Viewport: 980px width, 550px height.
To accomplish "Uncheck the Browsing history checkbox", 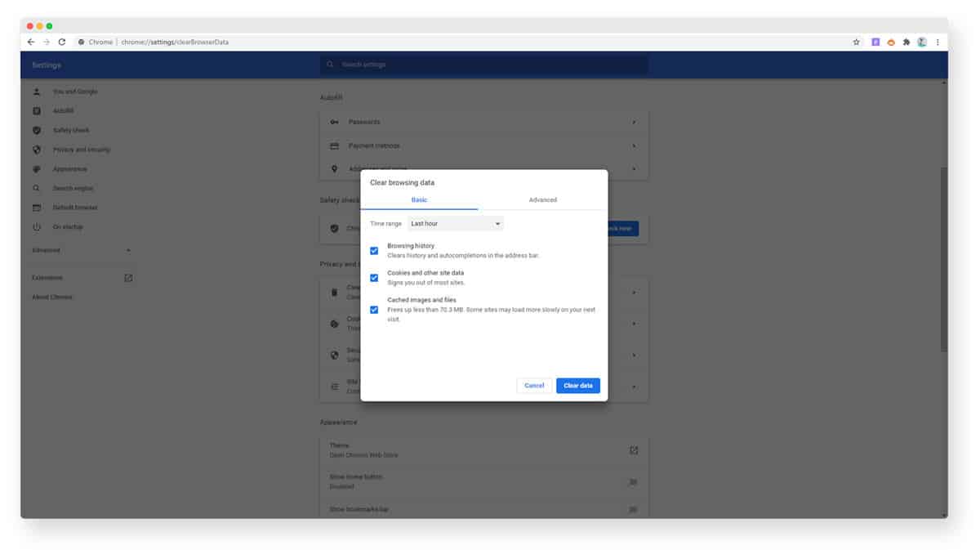I will click(374, 251).
